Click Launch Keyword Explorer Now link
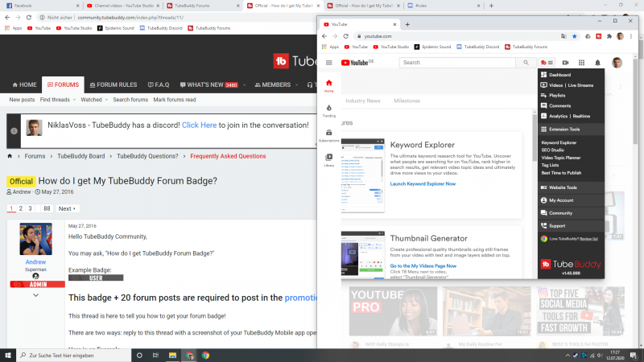This screenshot has height=362, width=644. pos(423,183)
